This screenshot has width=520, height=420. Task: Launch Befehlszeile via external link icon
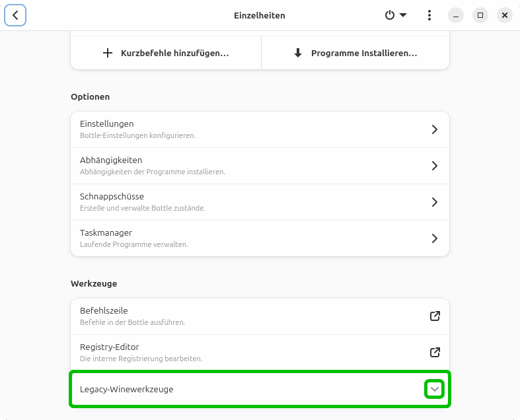(435, 316)
